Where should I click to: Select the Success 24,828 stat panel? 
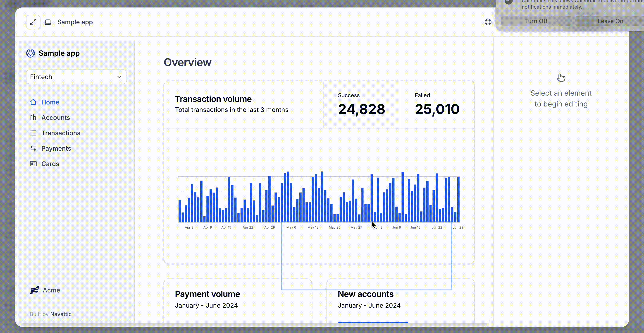(x=361, y=105)
